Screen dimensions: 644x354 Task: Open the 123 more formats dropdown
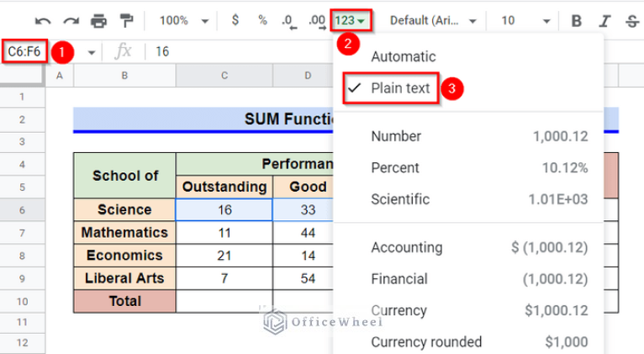pyautogui.click(x=351, y=20)
